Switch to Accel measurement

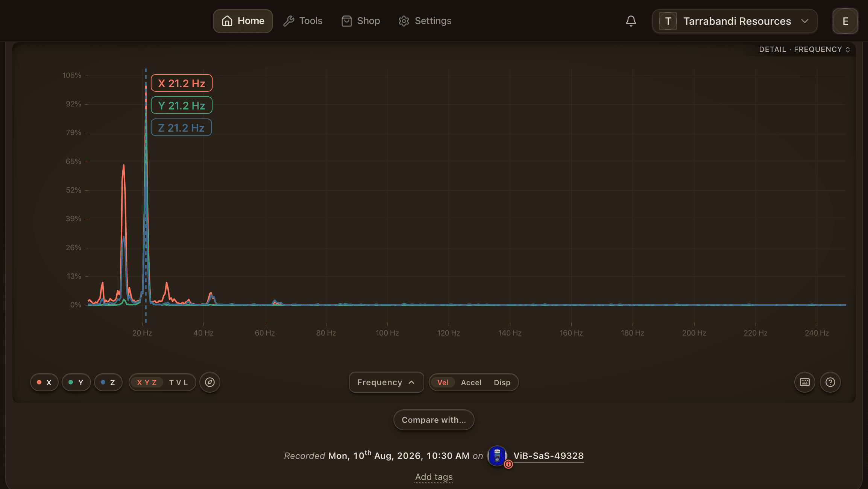click(x=471, y=383)
